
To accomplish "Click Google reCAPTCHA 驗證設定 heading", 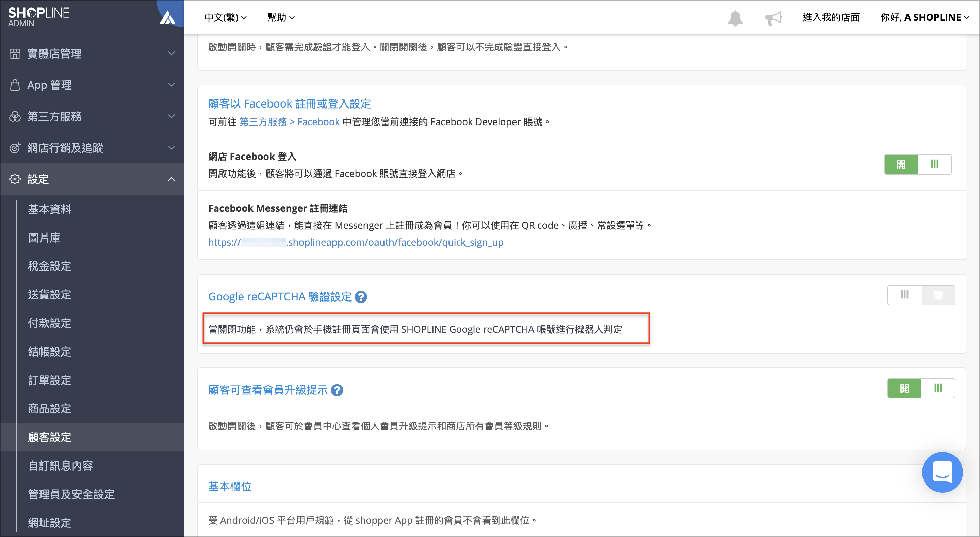I will [x=280, y=297].
